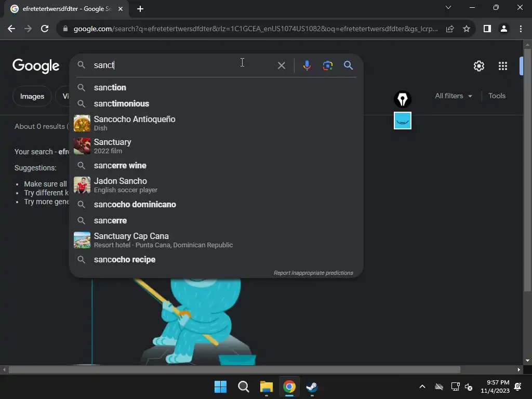This screenshot has width=532, height=399.
Task: Reload the current page
Action: point(45,29)
